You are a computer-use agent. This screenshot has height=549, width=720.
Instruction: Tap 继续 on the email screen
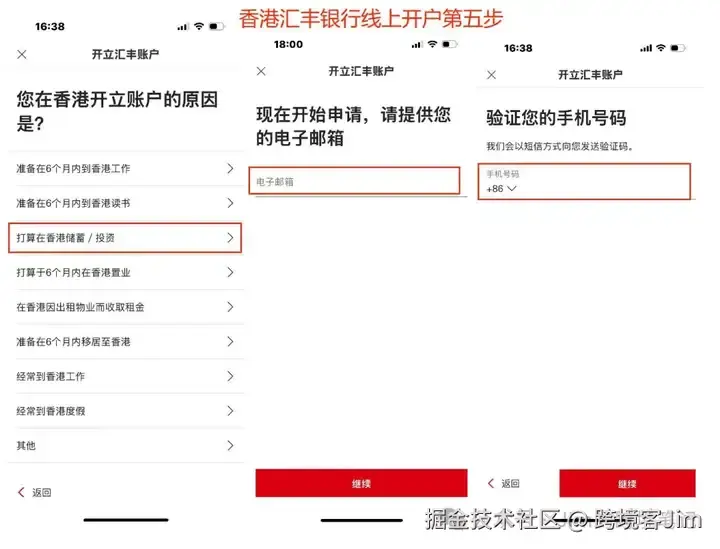(361, 483)
